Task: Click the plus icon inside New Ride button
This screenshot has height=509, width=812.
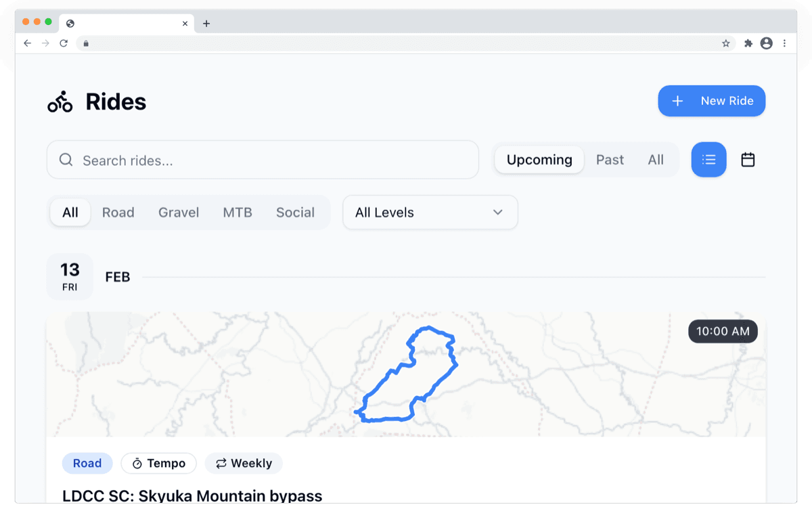Action: pyautogui.click(x=677, y=100)
